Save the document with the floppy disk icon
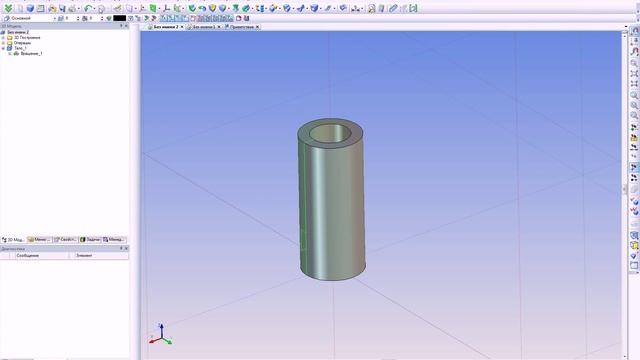Screen dimensions: 640x360 62,8
